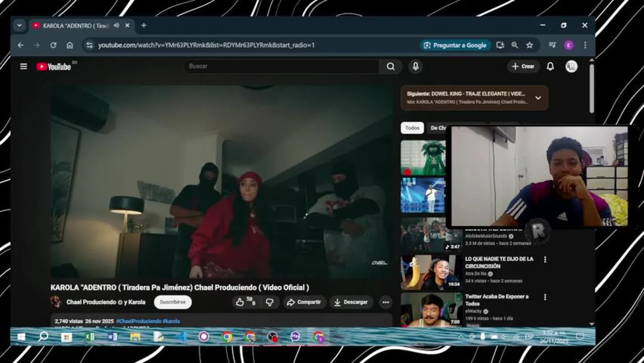644x363 pixels.
Task: Click the Crear button
Action: pos(524,67)
